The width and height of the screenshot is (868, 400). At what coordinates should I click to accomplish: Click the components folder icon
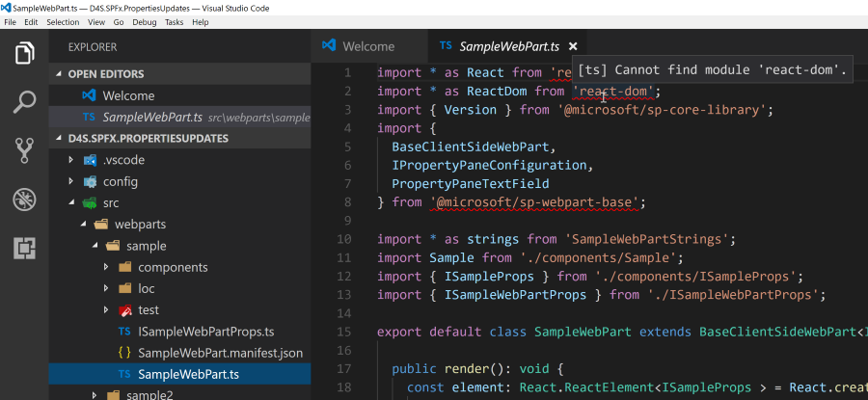[x=125, y=268]
